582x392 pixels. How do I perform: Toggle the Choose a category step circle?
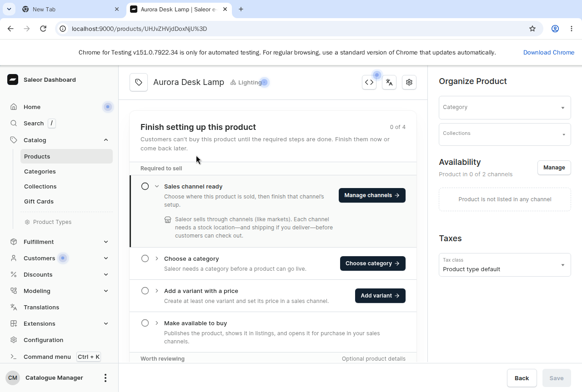coord(145,258)
